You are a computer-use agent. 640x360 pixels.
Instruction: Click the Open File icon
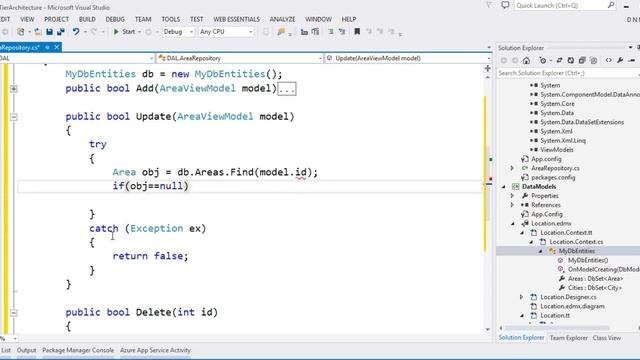point(38,31)
